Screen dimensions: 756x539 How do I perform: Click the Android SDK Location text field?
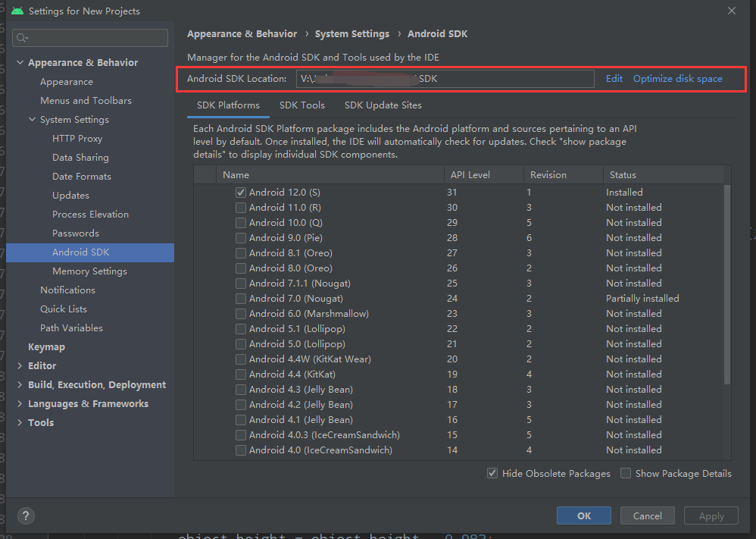coord(445,79)
